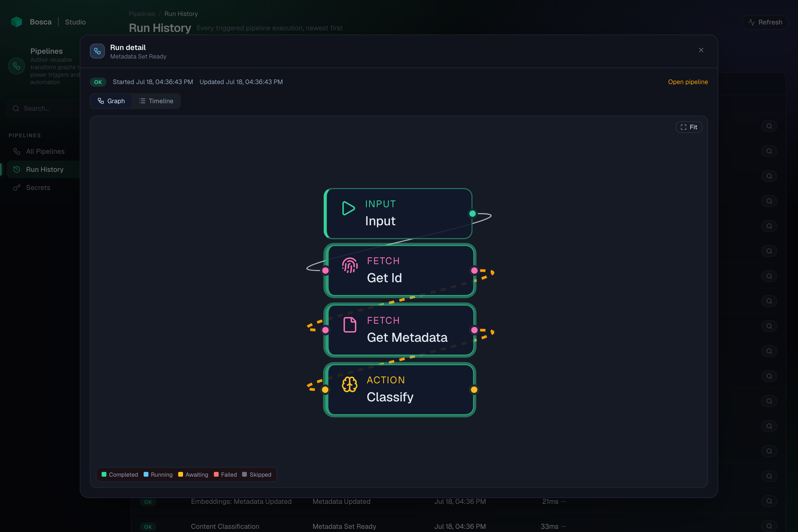Focus the sidebar Search field

43,109
